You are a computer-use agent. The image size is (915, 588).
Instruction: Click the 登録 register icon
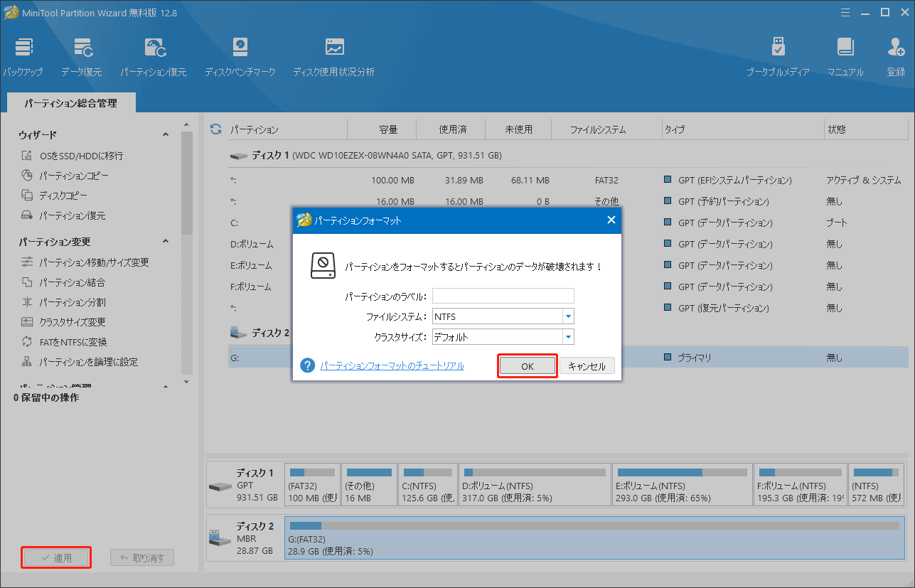(x=896, y=58)
